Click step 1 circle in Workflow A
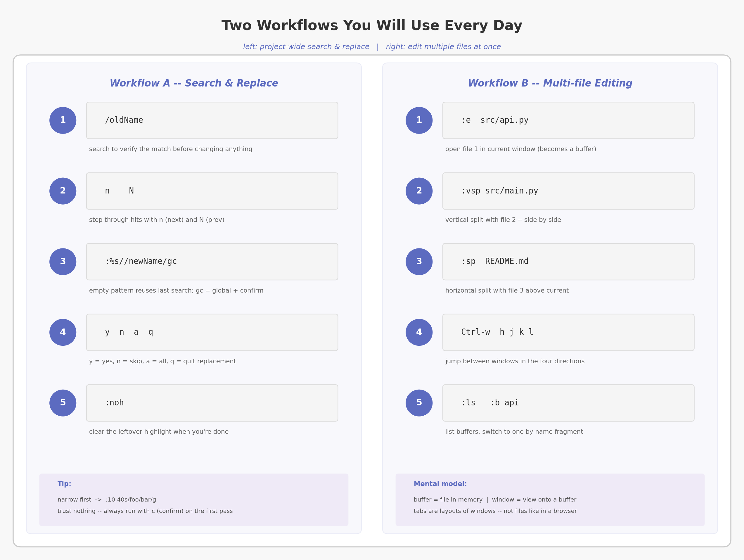 [x=63, y=120]
